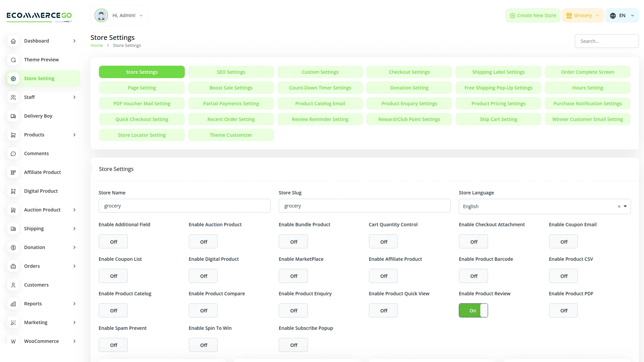Click into the Store Name field
The image size is (644, 362).
pos(184,206)
